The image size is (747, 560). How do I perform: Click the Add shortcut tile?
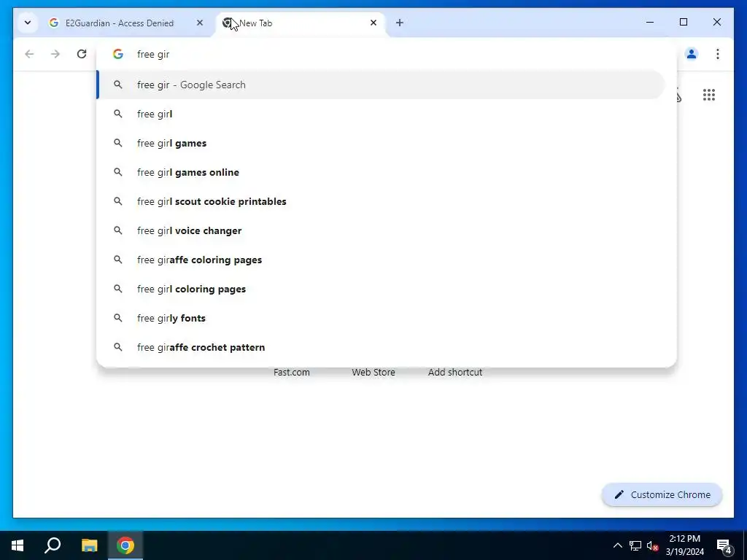tap(455, 373)
